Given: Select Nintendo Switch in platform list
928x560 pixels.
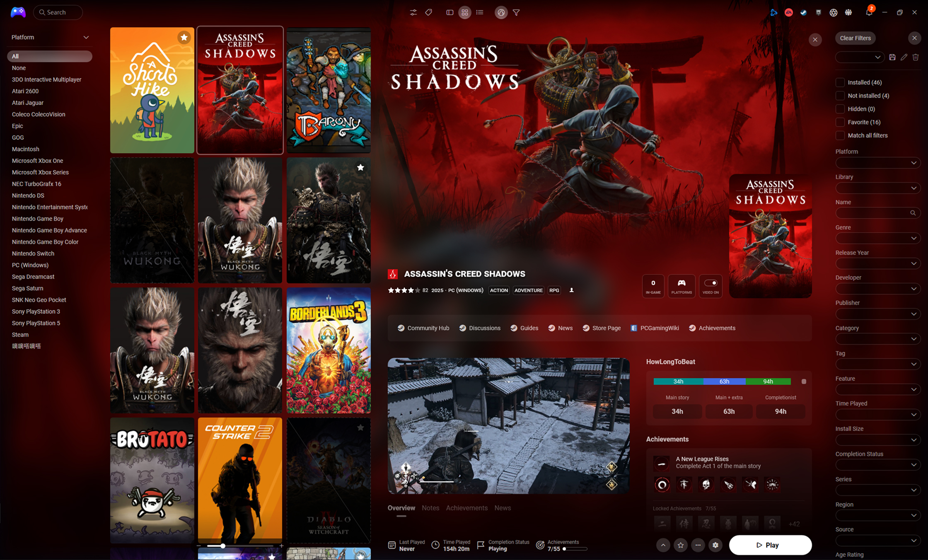Looking at the screenshot, I should pyautogui.click(x=33, y=253).
